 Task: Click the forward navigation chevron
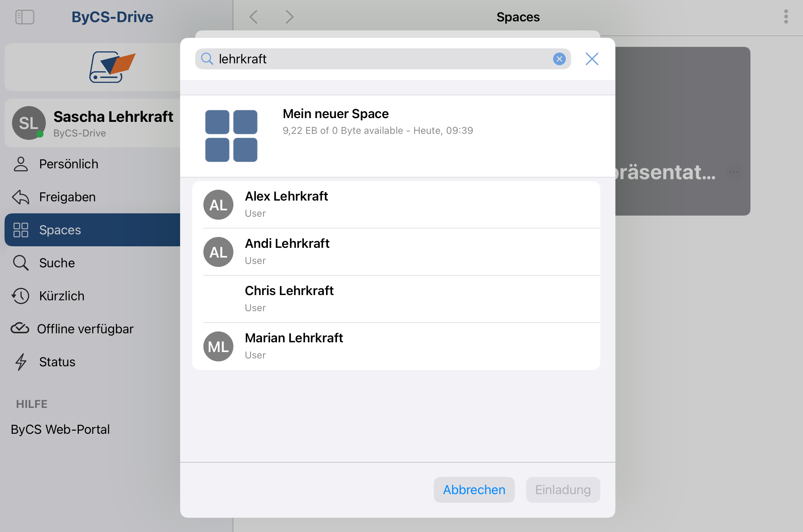[x=289, y=17]
